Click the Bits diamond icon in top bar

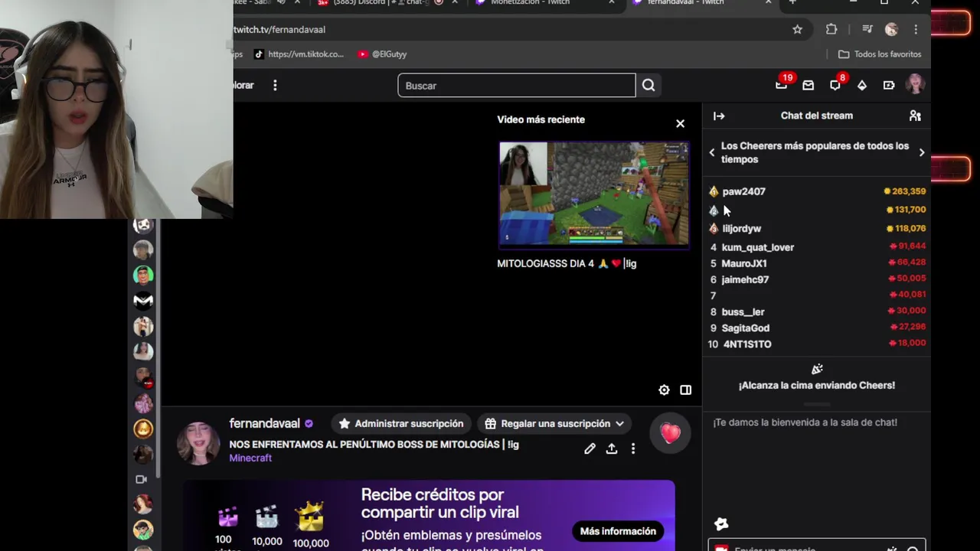tap(862, 86)
